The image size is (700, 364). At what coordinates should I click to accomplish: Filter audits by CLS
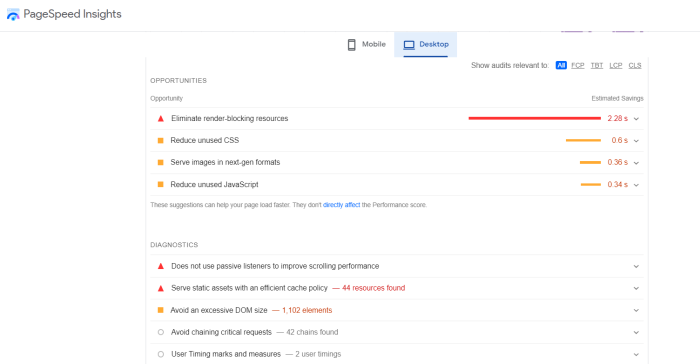[635, 65]
